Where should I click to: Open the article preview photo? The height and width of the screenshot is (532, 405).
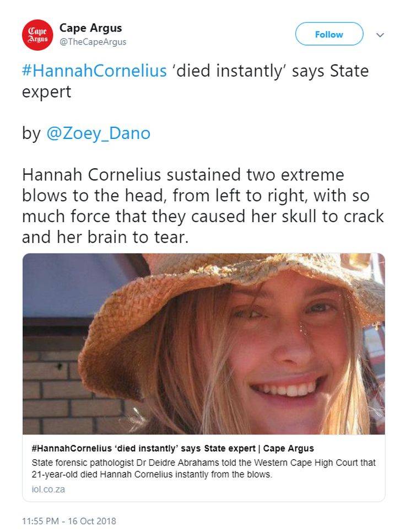[203, 343]
